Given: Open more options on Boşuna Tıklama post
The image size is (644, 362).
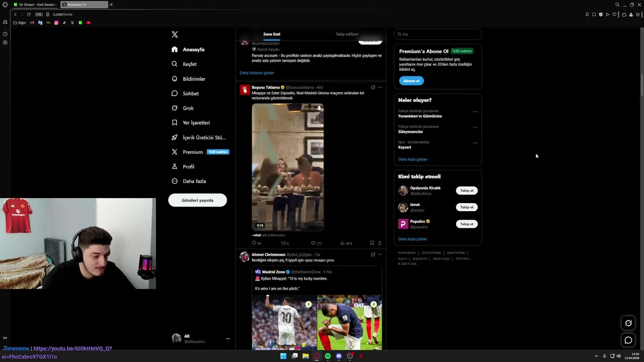Looking at the screenshot, I should [379, 87].
